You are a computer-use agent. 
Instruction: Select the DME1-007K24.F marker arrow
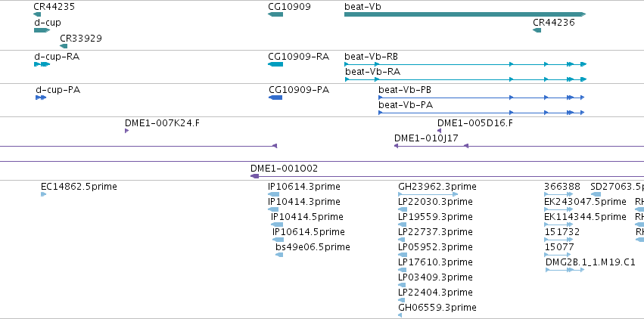click(x=127, y=131)
